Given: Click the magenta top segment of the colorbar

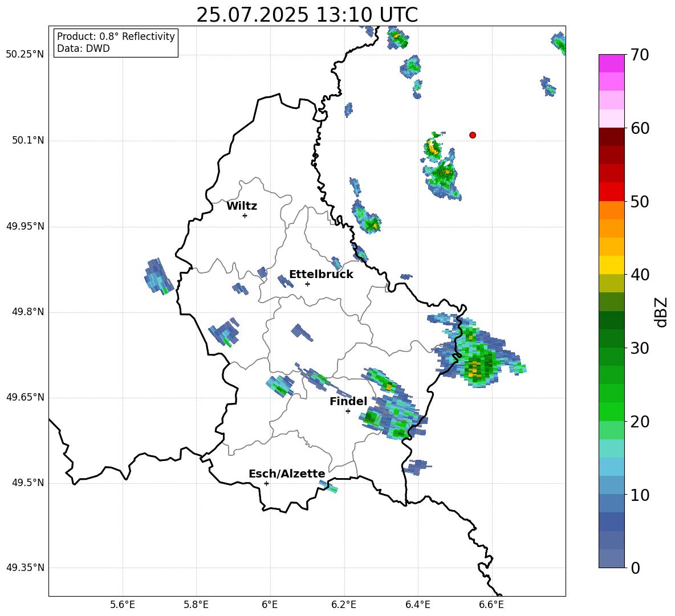Looking at the screenshot, I should click(611, 63).
